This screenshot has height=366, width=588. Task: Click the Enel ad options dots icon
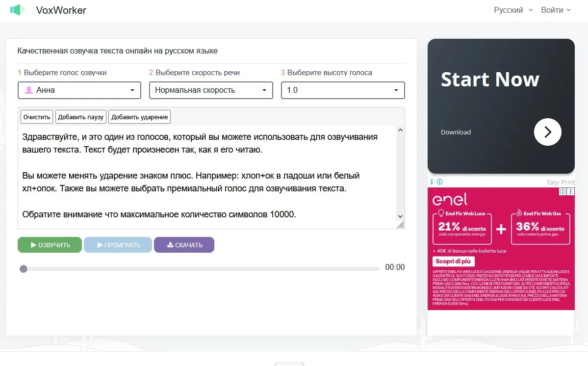(x=571, y=192)
